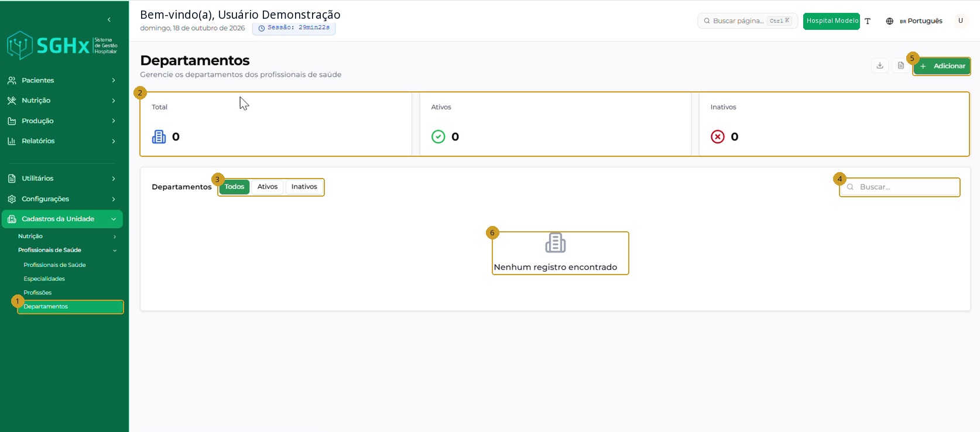
Task: Add a new department with Adicionar
Action: tap(942, 66)
